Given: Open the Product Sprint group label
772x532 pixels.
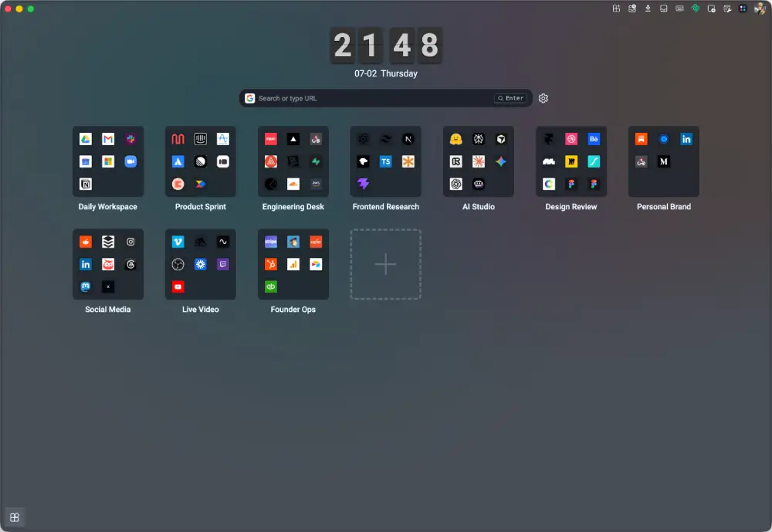Looking at the screenshot, I should pyautogui.click(x=201, y=207).
